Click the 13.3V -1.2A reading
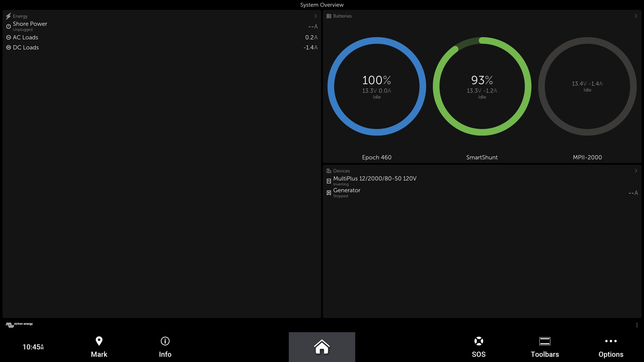 point(482,91)
